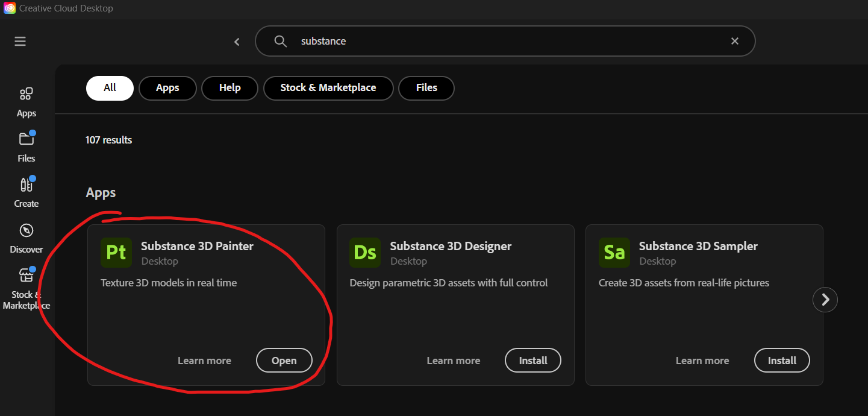Click the back arrow beside search
This screenshot has height=416, width=868.
tap(237, 42)
